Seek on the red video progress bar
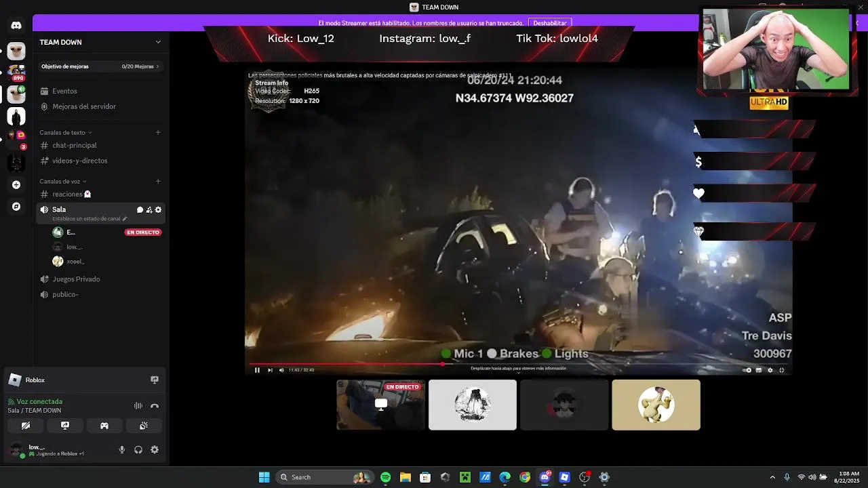 (518, 364)
